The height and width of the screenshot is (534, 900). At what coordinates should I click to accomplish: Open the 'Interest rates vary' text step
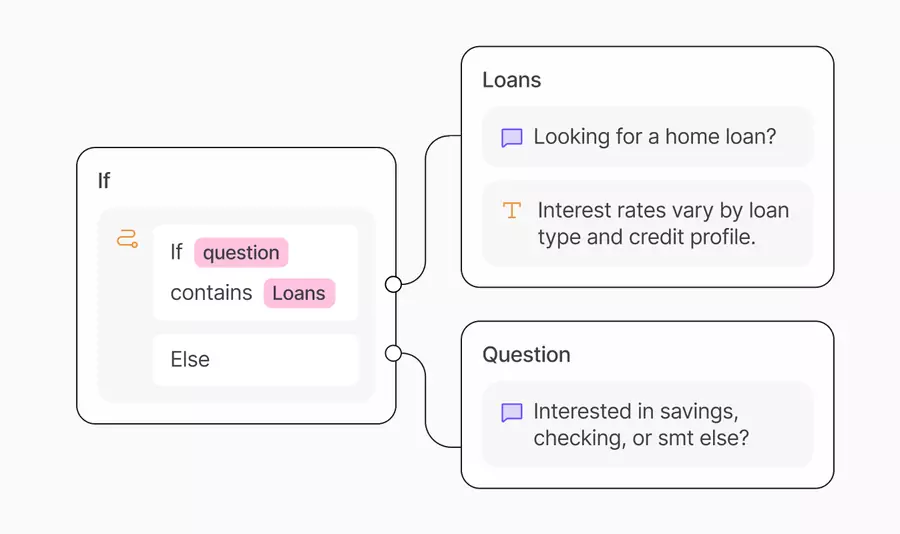[663, 224]
